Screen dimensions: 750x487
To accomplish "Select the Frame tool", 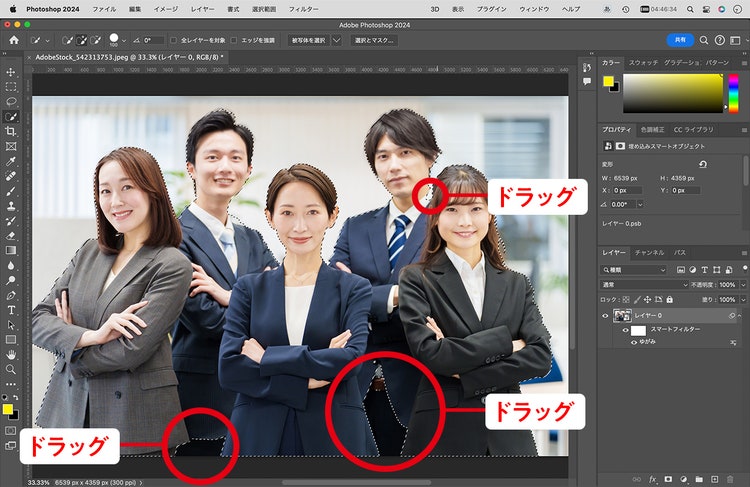I will tap(11, 146).
